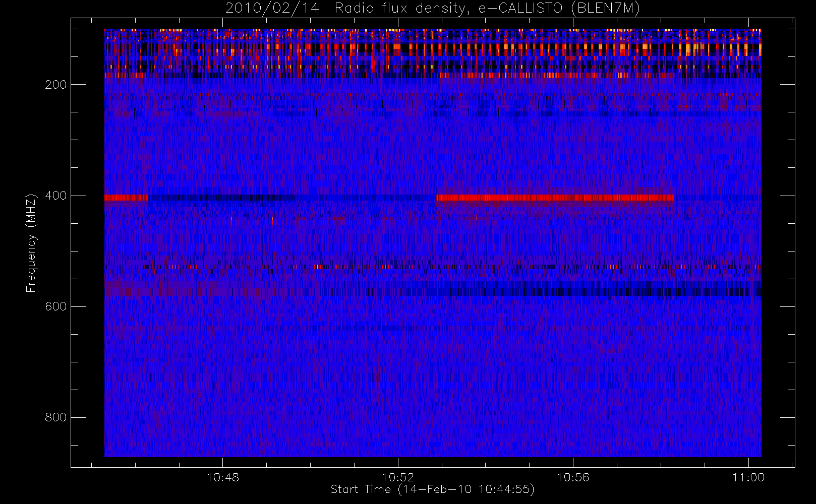Image resolution: width=816 pixels, height=504 pixels.
Task: Click the 11:00 time tick label
Action: point(748,477)
